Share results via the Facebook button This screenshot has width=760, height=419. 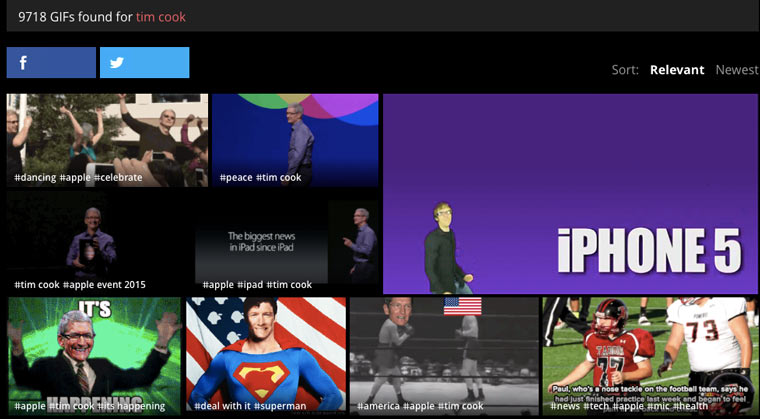(x=51, y=63)
